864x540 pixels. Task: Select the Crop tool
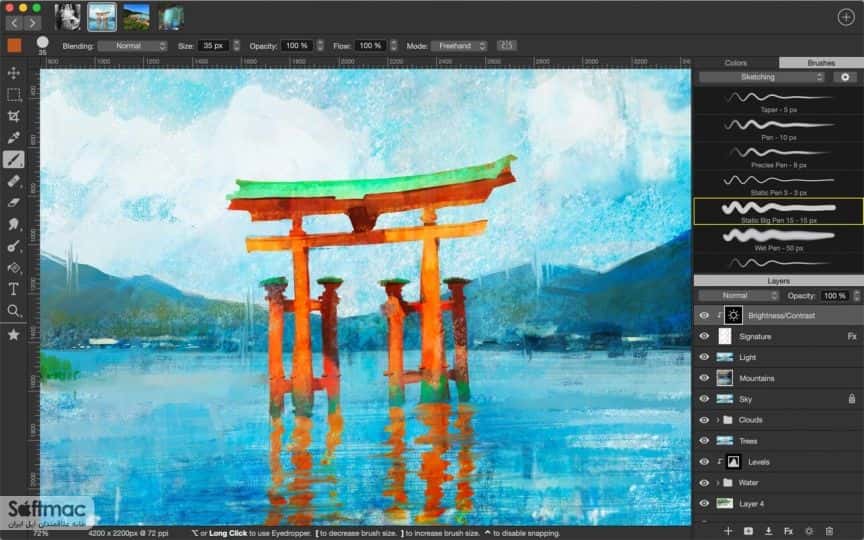point(14,116)
